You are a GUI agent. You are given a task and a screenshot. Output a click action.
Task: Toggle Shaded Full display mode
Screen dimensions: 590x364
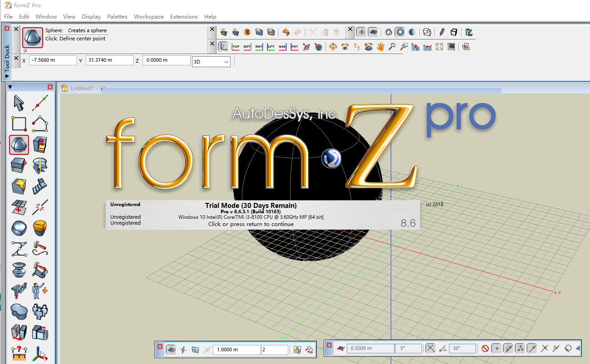400,32
